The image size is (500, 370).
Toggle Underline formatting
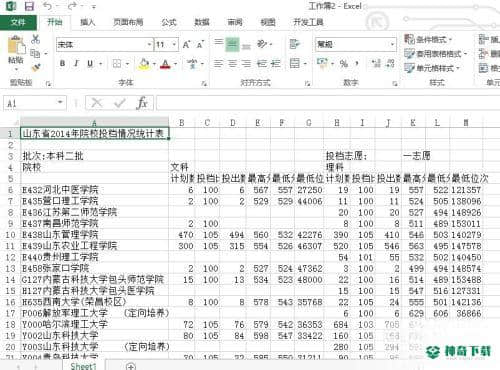click(x=90, y=63)
